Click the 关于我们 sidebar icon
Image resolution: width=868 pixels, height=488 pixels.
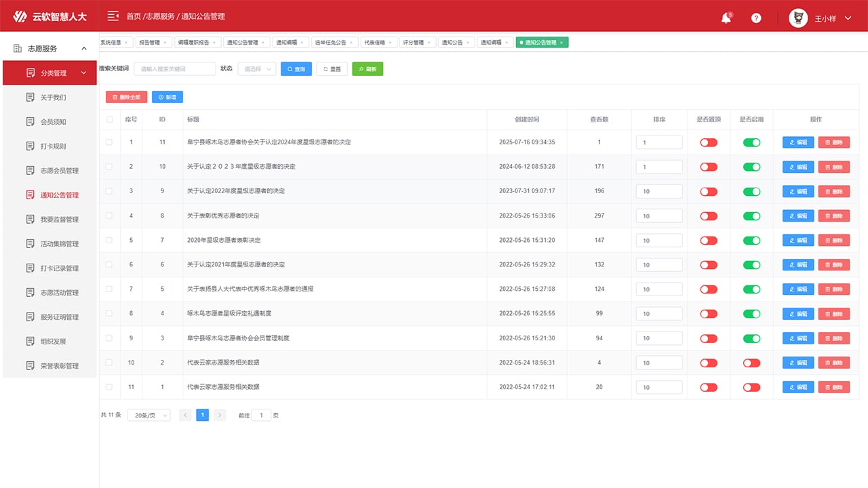[x=30, y=98]
